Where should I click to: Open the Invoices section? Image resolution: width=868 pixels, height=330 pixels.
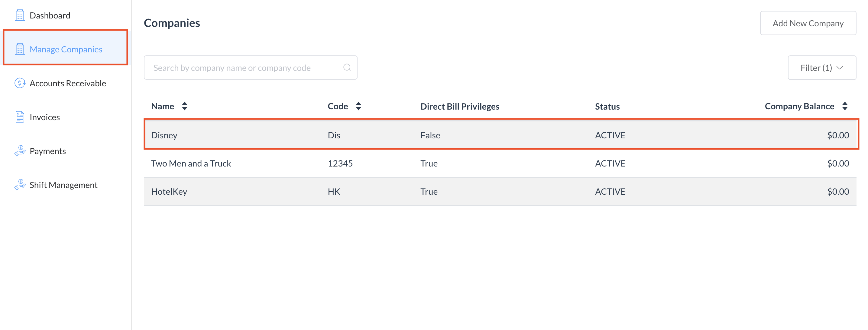click(44, 117)
